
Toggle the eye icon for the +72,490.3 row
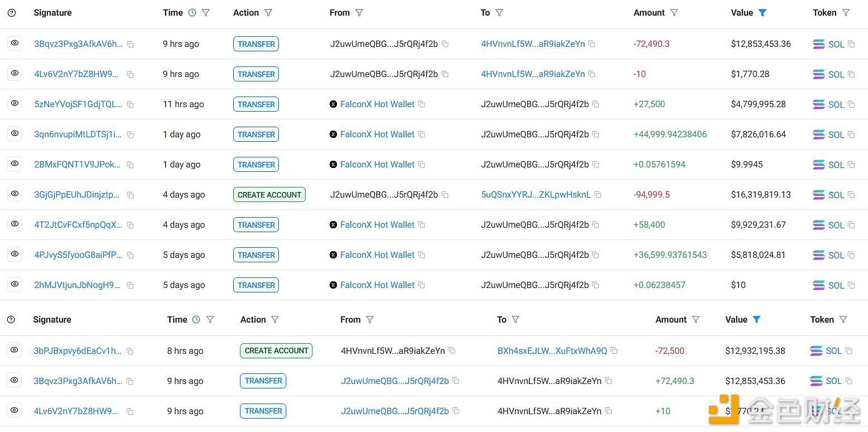click(15, 380)
